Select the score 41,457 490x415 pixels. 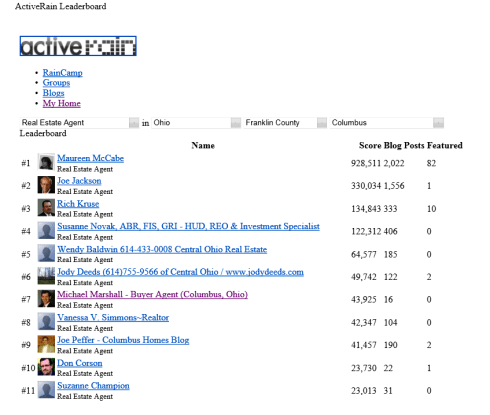(x=364, y=345)
